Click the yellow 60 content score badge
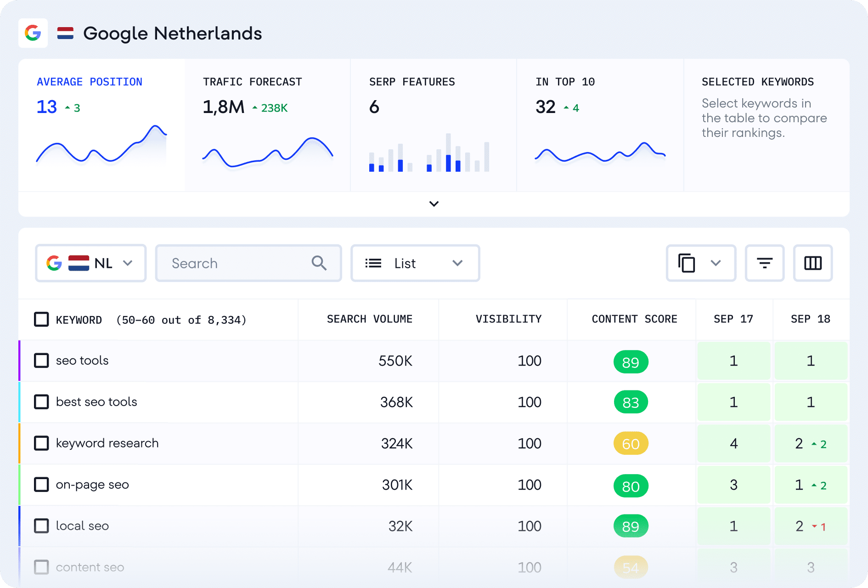 [631, 444]
